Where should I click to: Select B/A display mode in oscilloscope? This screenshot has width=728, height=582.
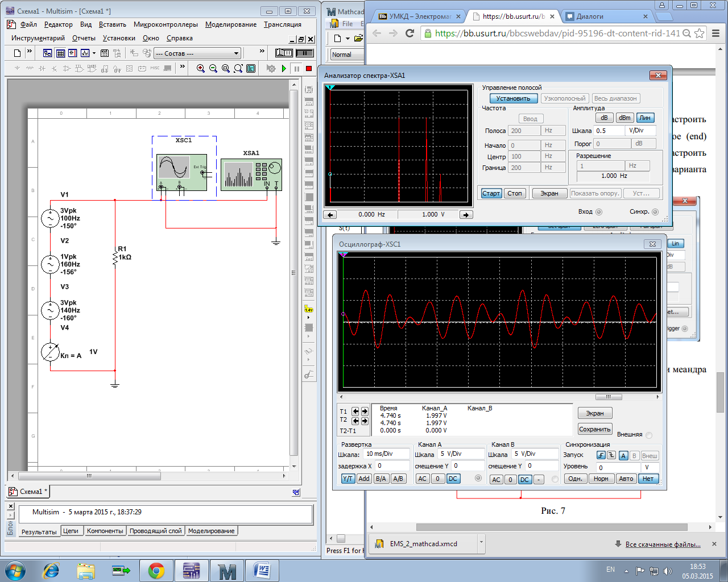(x=381, y=479)
